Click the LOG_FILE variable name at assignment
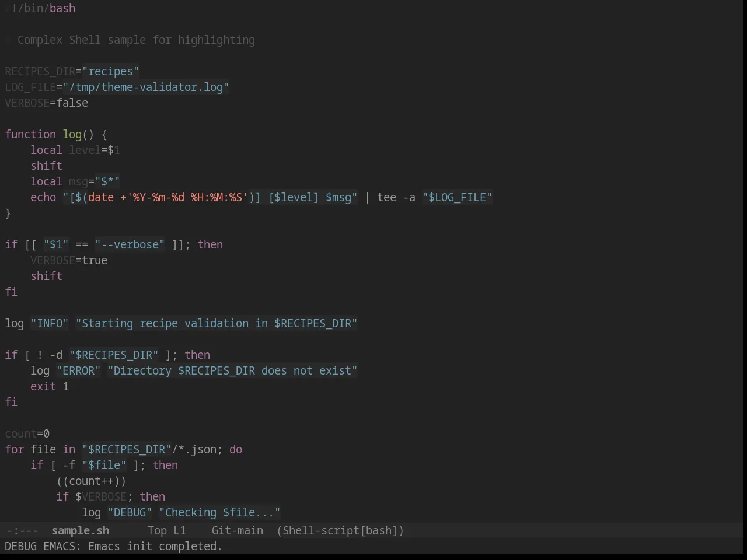 30,87
